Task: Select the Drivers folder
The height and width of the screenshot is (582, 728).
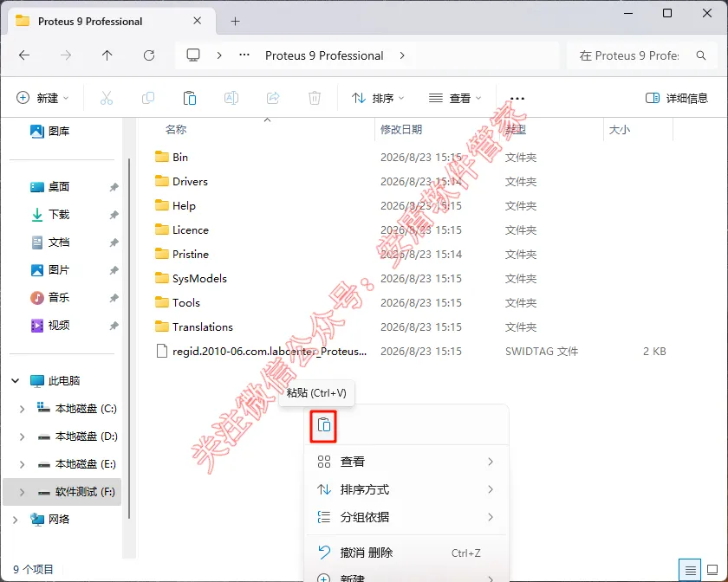Action: click(x=190, y=182)
